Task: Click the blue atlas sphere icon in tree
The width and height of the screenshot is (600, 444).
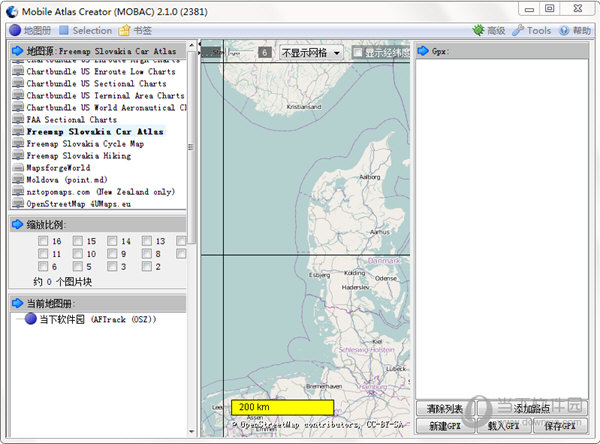Action: point(31,318)
